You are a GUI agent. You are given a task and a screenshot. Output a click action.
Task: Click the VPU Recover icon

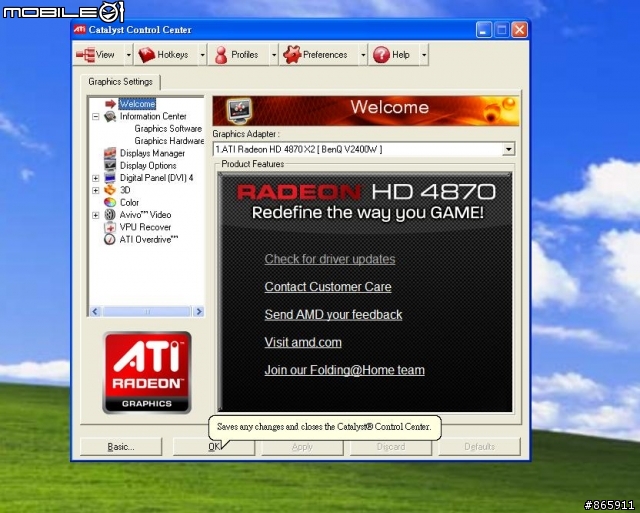click(109, 227)
